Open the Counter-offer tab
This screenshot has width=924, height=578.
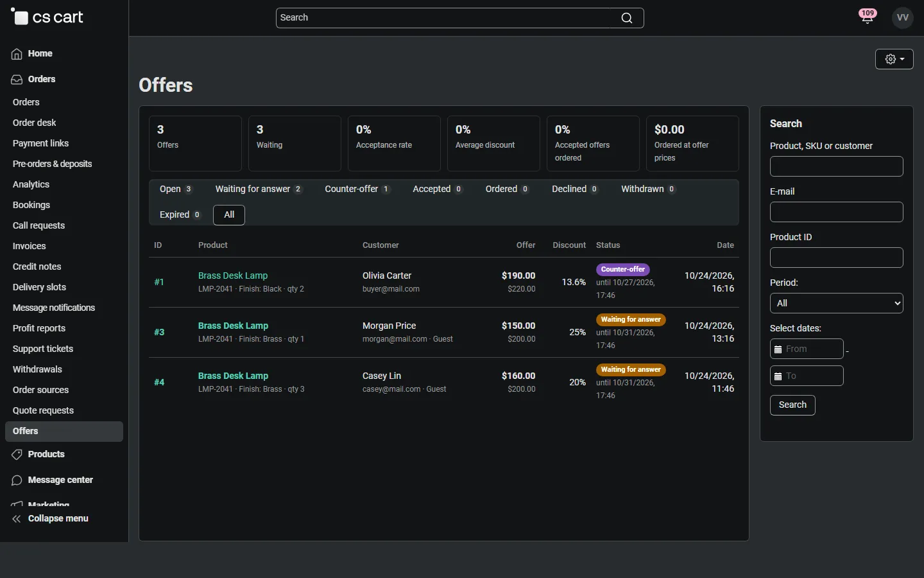click(x=357, y=189)
